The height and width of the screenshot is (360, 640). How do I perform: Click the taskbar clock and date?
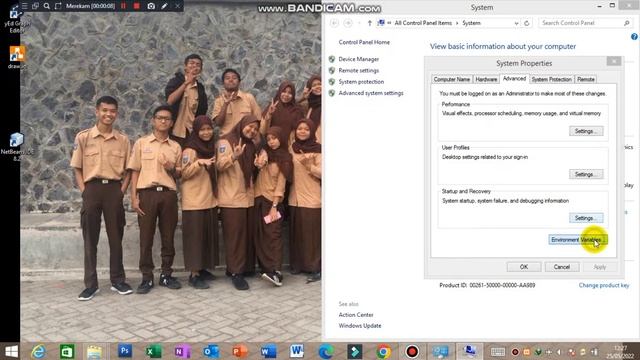coord(620,352)
